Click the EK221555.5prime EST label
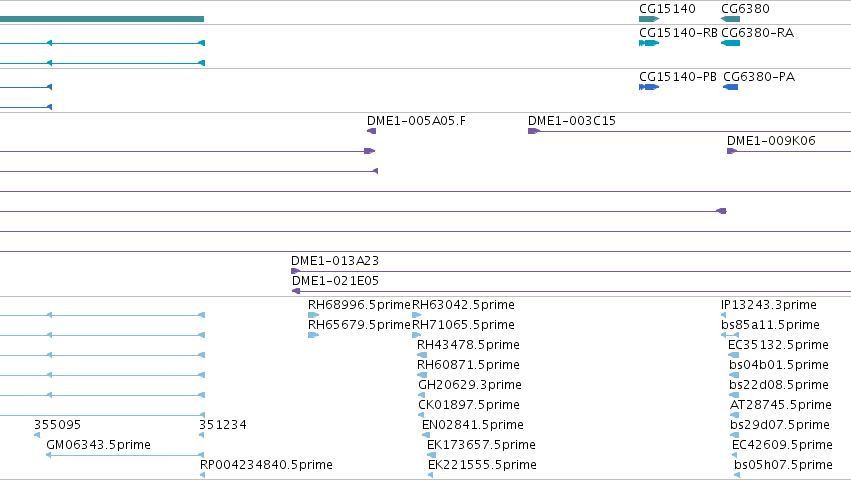 482,465
